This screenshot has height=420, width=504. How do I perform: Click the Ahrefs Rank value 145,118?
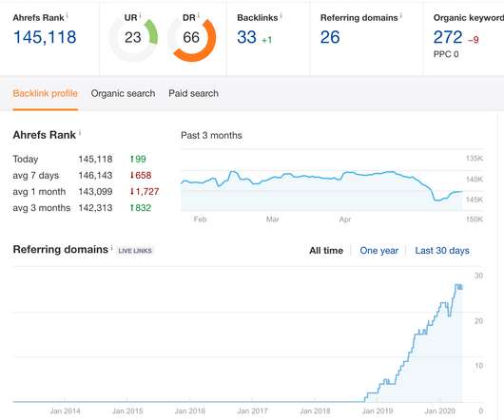[45, 37]
